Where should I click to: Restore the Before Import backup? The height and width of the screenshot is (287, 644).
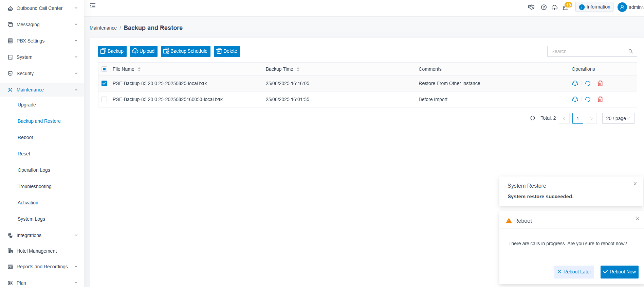pos(588,99)
